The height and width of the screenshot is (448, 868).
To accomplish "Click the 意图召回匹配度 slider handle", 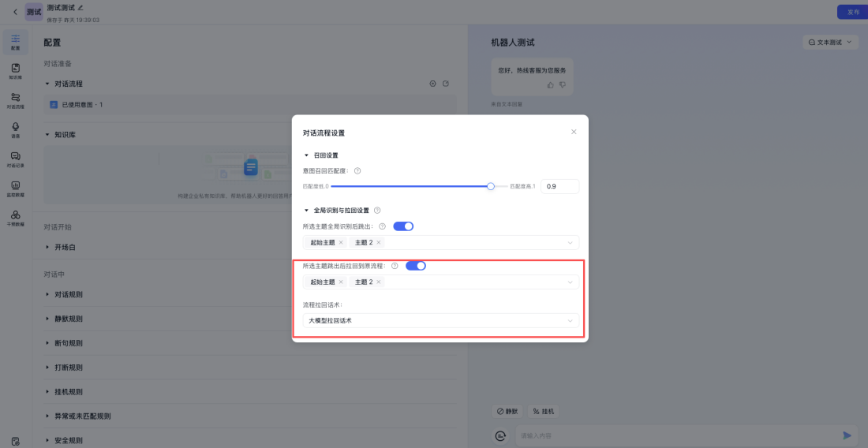I will coord(491,186).
